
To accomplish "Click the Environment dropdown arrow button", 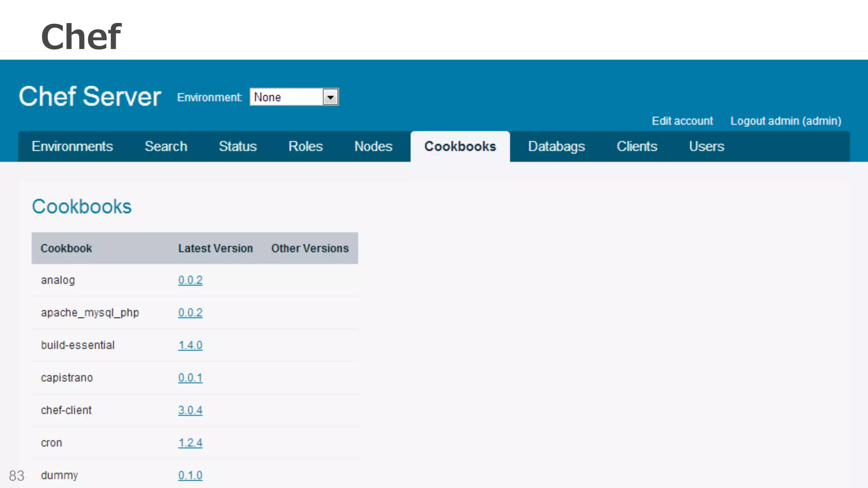I will (330, 97).
